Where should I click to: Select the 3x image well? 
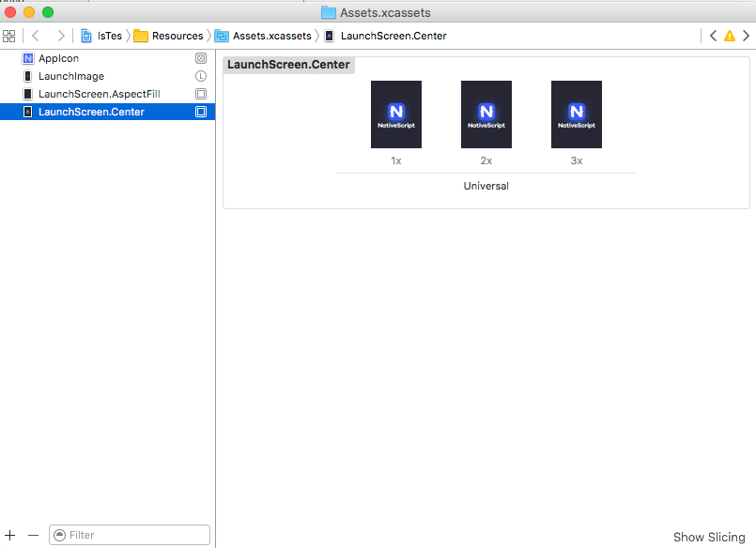pos(577,114)
